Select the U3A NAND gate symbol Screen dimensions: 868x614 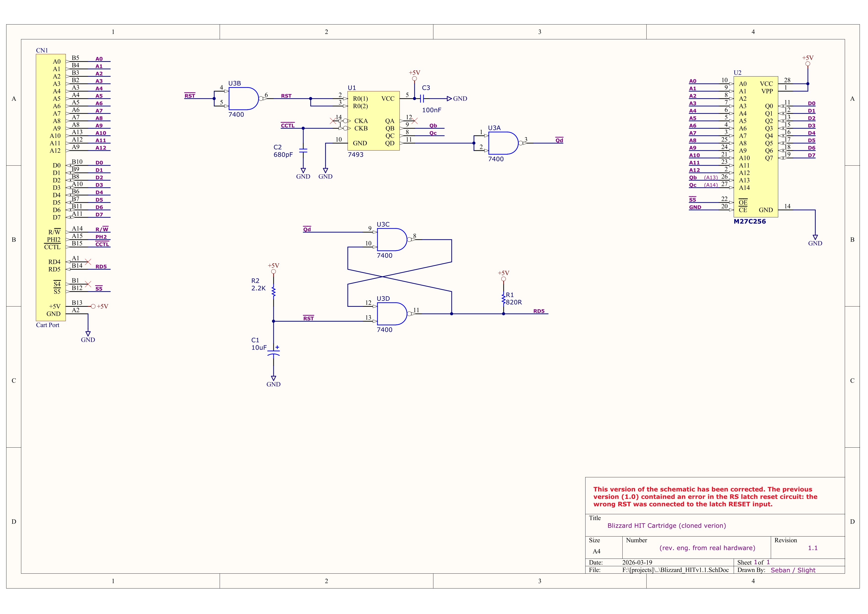click(503, 143)
